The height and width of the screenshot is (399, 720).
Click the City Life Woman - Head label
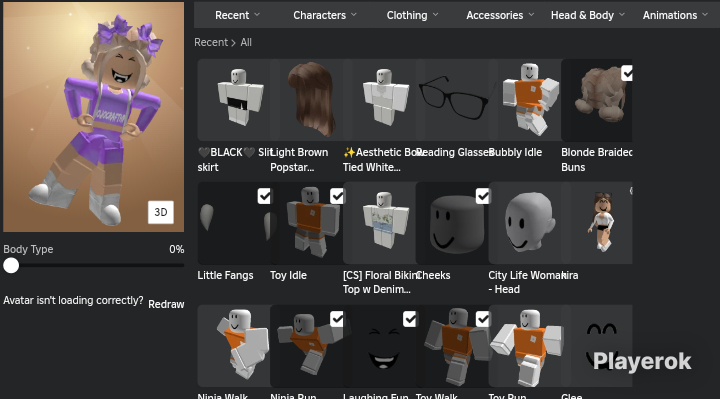[x=525, y=282]
